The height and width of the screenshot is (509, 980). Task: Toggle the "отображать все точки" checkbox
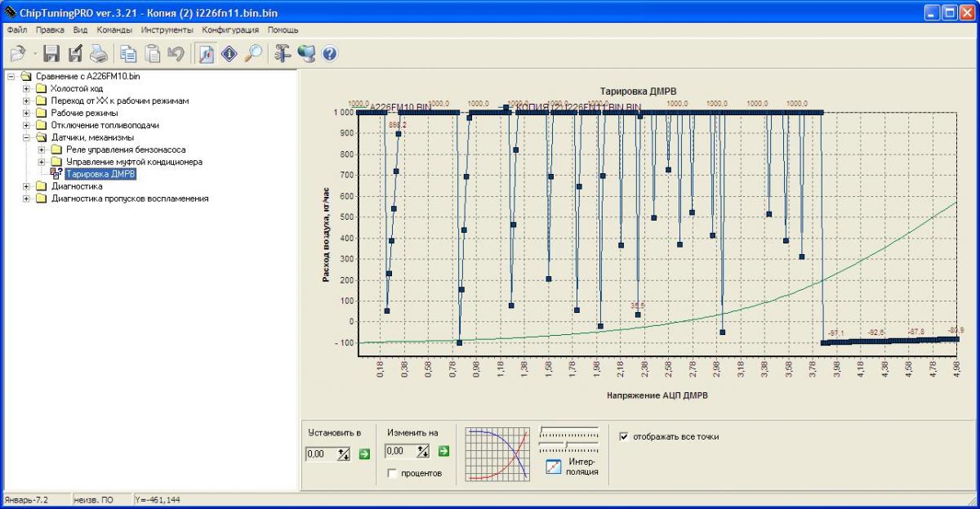(624, 436)
